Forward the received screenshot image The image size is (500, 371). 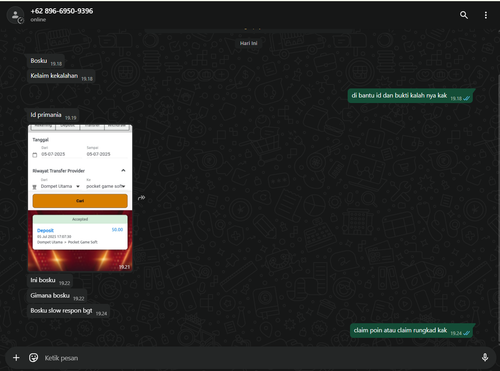141,198
